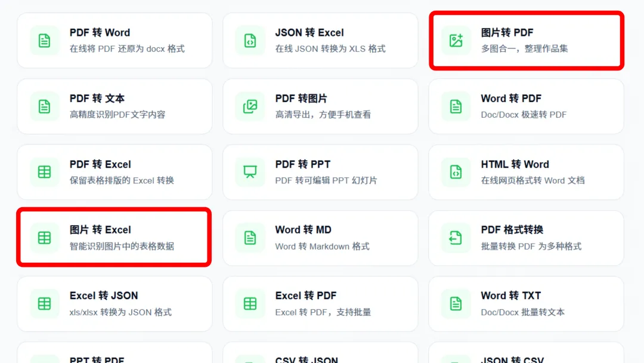Open the PDF 转 文本 tool
644x363 pixels.
pyautogui.click(x=114, y=106)
